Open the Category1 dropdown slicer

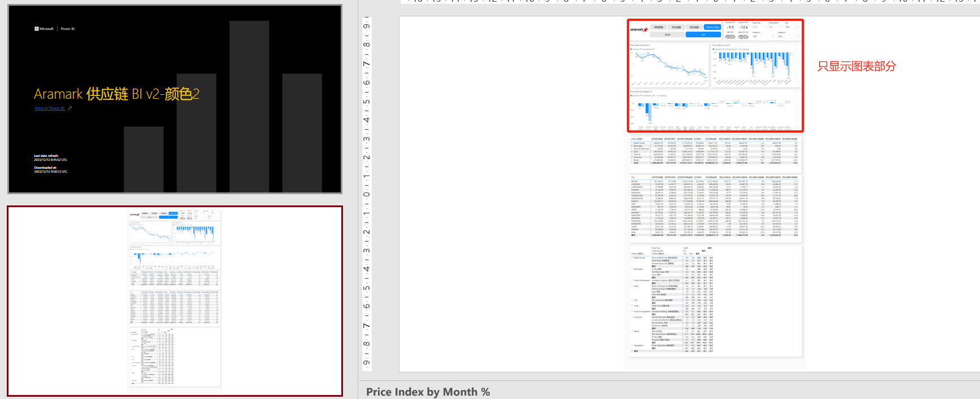764,37
